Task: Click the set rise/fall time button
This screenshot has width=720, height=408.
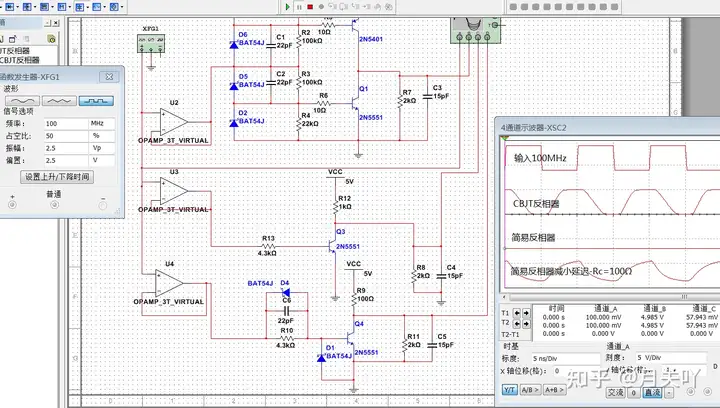Action: (x=57, y=177)
